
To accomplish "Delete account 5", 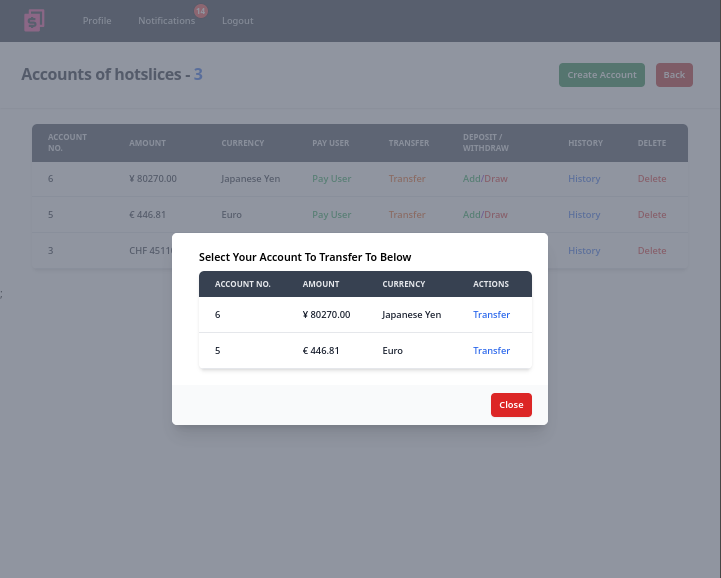I will click(652, 215).
